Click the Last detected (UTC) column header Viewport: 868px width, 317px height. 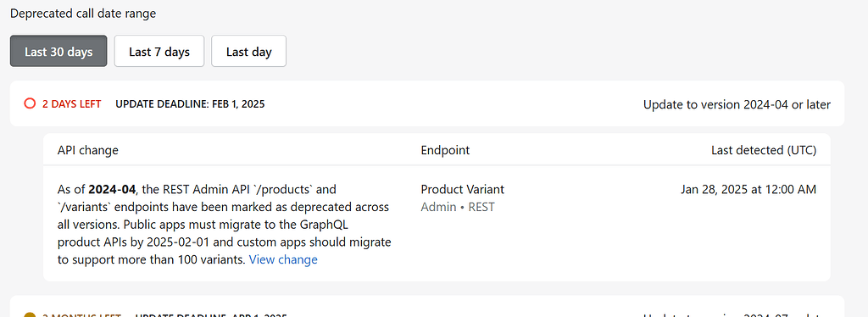click(764, 150)
